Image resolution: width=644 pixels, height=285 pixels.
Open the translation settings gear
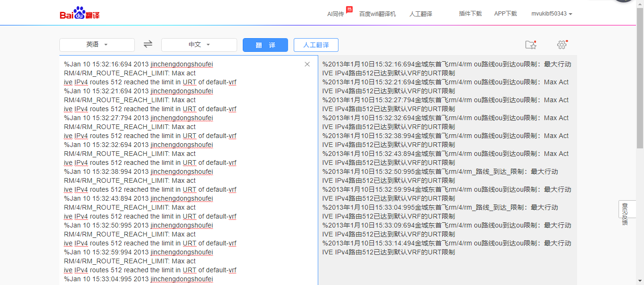(561, 45)
